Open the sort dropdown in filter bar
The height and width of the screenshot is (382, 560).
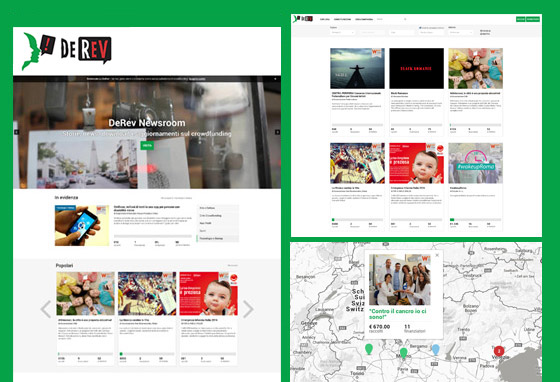[x=460, y=32]
